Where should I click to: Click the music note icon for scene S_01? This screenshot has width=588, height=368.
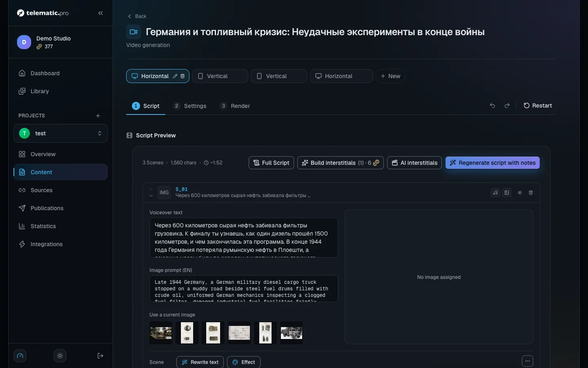pos(495,193)
